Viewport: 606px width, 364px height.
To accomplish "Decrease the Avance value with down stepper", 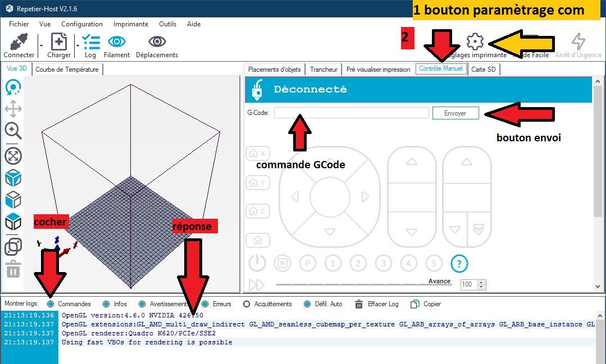I will [481, 287].
